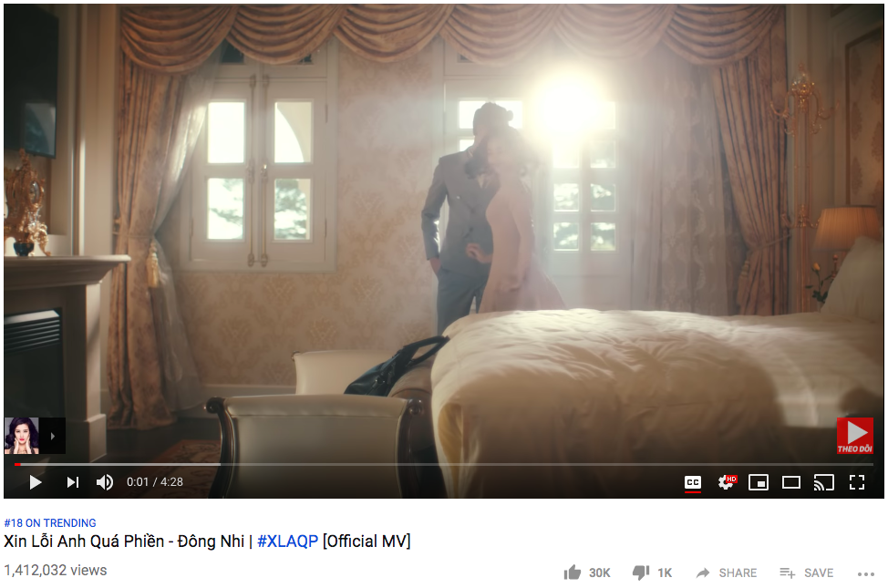888x588 pixels.
Task: Click the THEO DÕI subscribe watermark
Action: pyautogui.click(x=855, y=436)
